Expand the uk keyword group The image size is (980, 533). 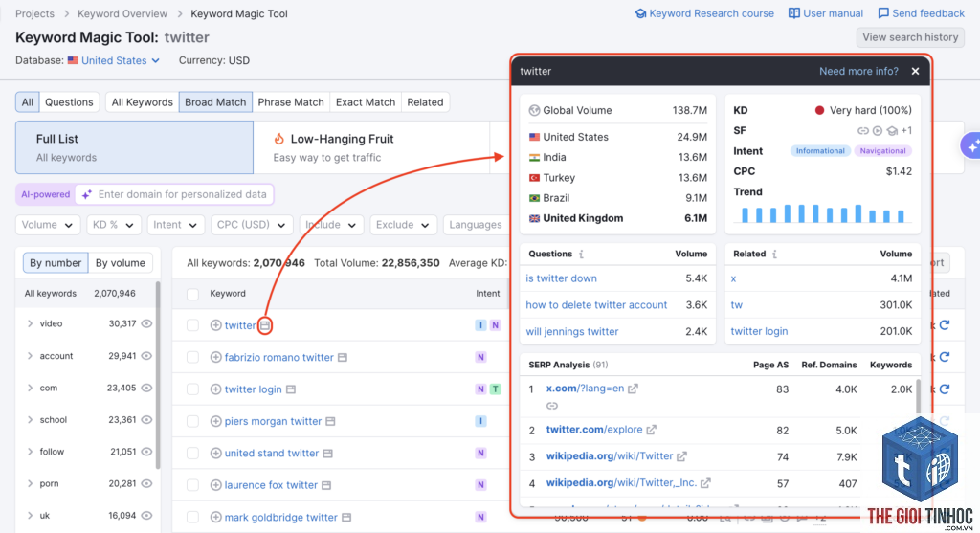(x=30, y=516)
